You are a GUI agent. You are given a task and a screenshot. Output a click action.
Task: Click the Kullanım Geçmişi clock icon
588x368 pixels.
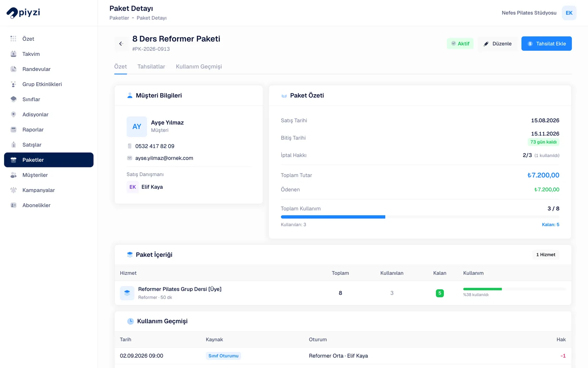[x=130, y=321]
